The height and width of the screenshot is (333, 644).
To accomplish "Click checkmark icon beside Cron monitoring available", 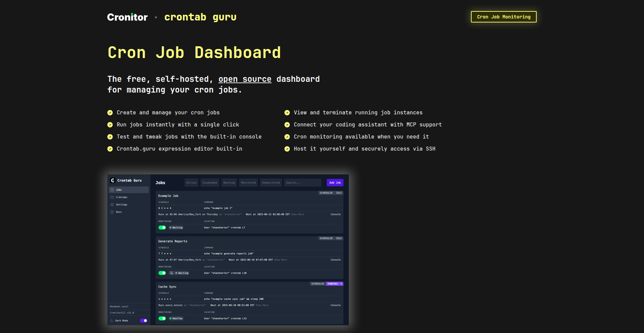I will 287,137.
